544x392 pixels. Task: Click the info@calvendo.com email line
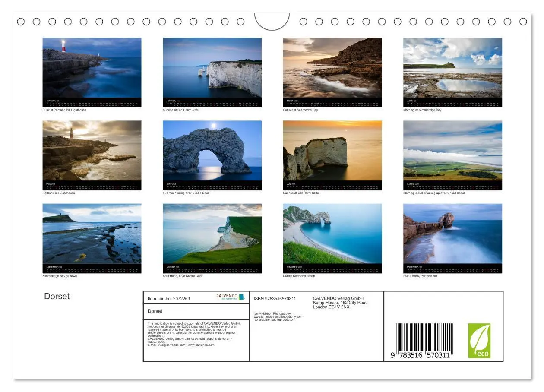pos(181,345)
